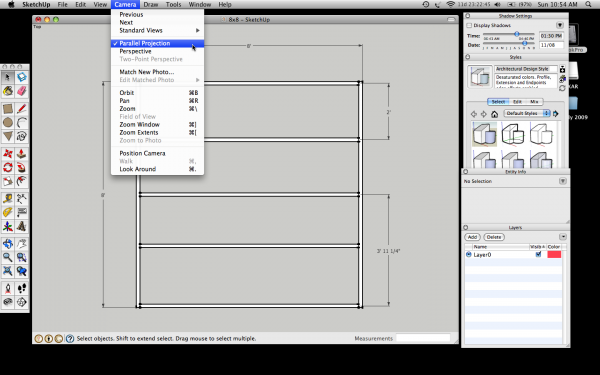Click the Zoom magnifier tool icon

coord(8,258)
